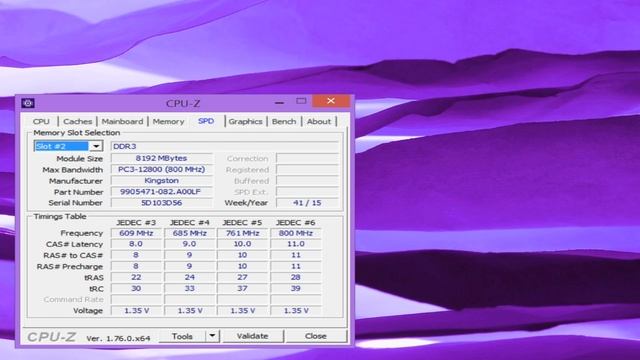The width and height of the screenshot is (640, 360).
Task: Click the JEDEC #3 column header
Action: (x=136, y=222)
